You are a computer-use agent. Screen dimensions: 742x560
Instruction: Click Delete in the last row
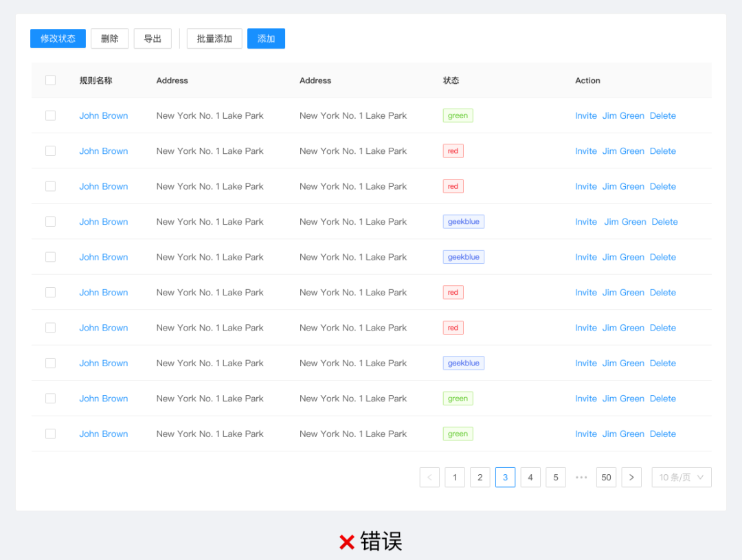tap(663, 434)
